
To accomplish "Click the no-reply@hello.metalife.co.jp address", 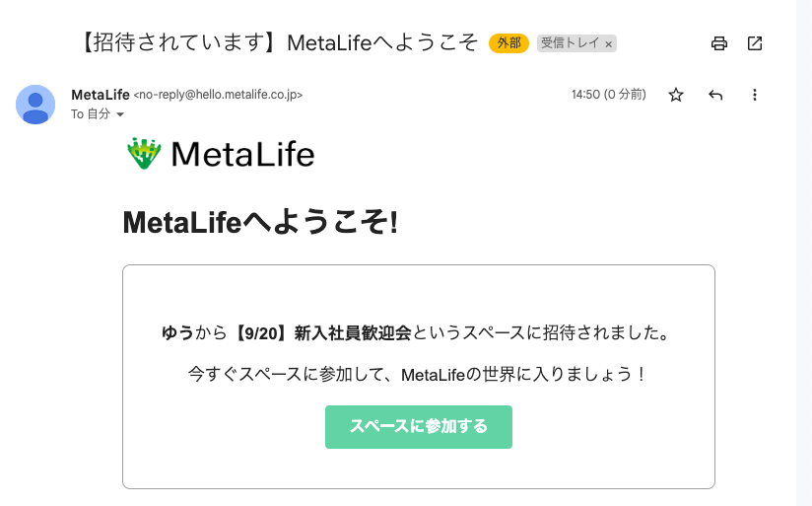I will tap(218, 95).
